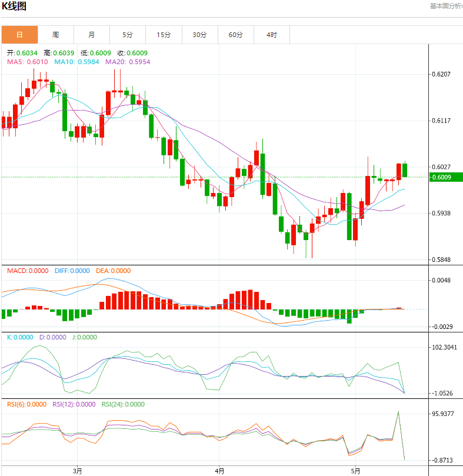Switch to the 日 (daily) chart tab
The width and height of the screenshot is (463, 476).
(x=19, y=35)
